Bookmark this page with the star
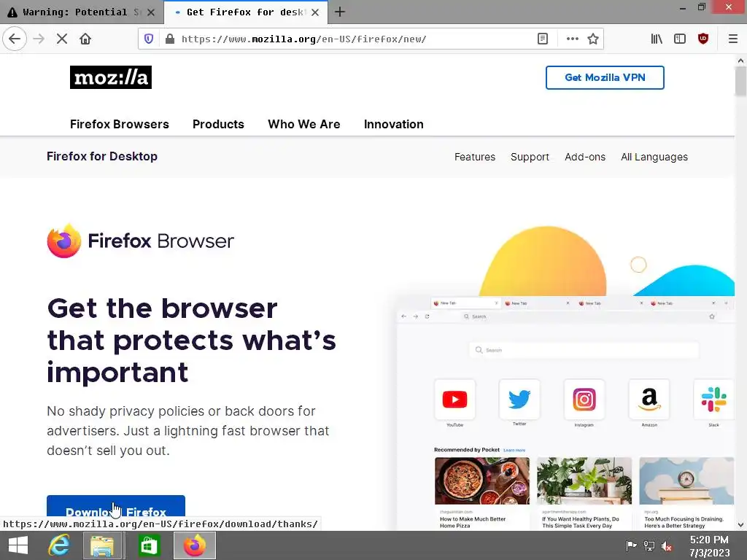Viewport: 747px width, 560px height. click(592, 39)
